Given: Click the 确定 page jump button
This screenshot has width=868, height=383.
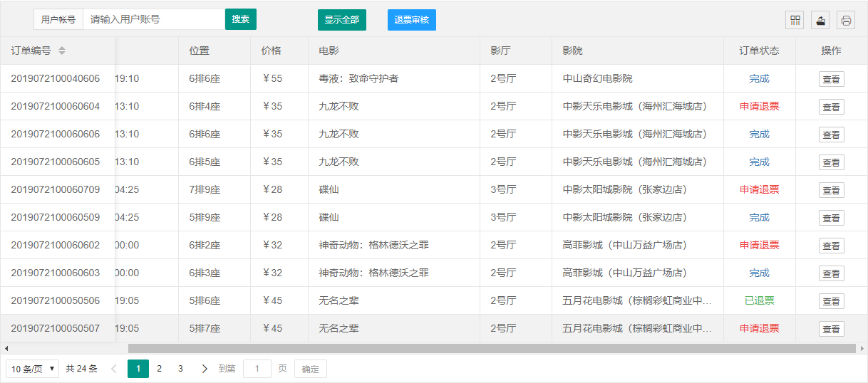Looking at the screenshot, I should point(311,369).
